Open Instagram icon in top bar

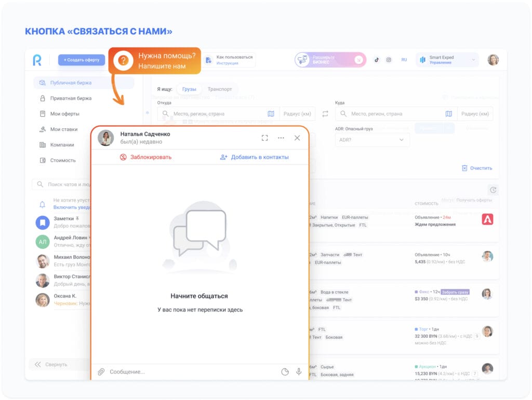click(x=389, y=60)
